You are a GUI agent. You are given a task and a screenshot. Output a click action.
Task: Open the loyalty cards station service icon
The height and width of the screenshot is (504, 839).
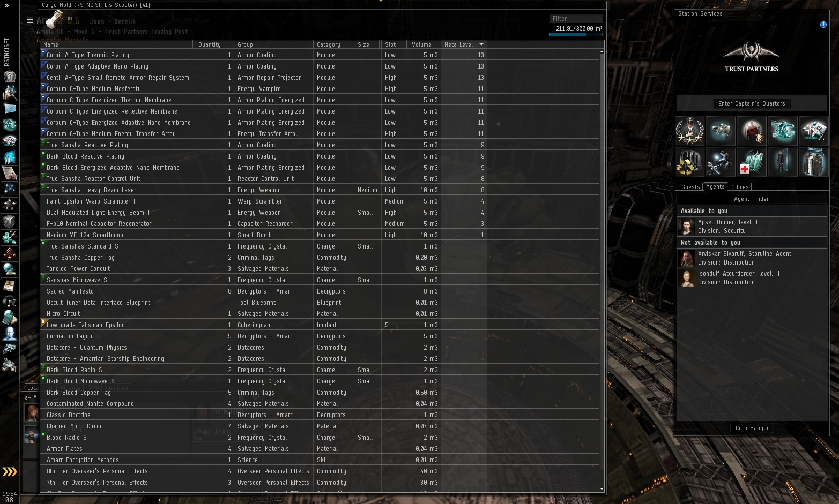coord(814,131)
